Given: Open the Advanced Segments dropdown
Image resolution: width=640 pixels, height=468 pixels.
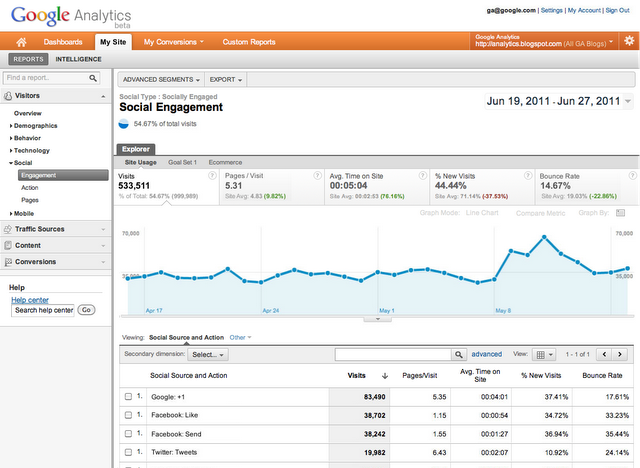Looking at the screenshot, I should [161, 78].
